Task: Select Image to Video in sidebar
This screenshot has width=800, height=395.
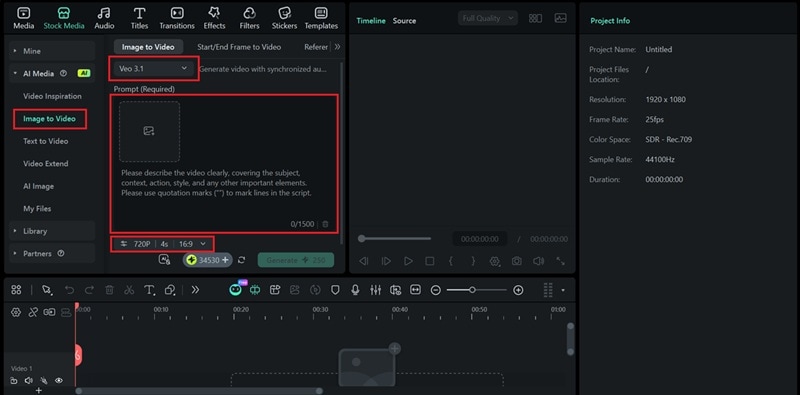Action: (49, 118)
